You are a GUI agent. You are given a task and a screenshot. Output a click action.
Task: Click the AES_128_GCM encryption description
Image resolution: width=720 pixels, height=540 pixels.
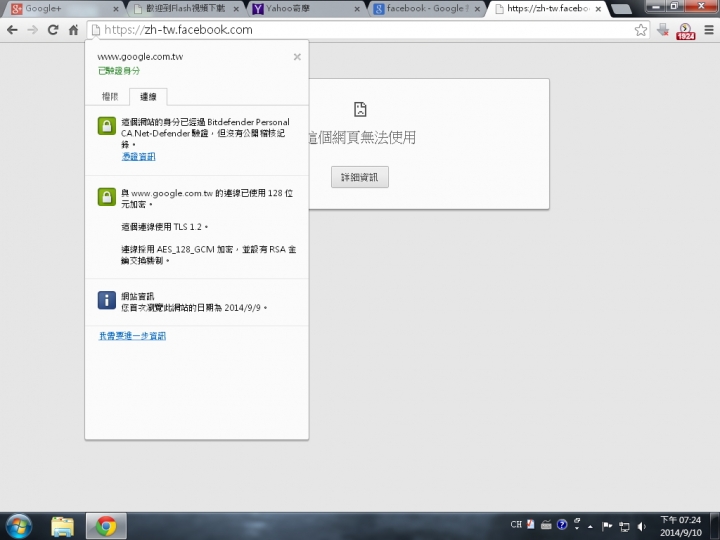click(208, 255)
